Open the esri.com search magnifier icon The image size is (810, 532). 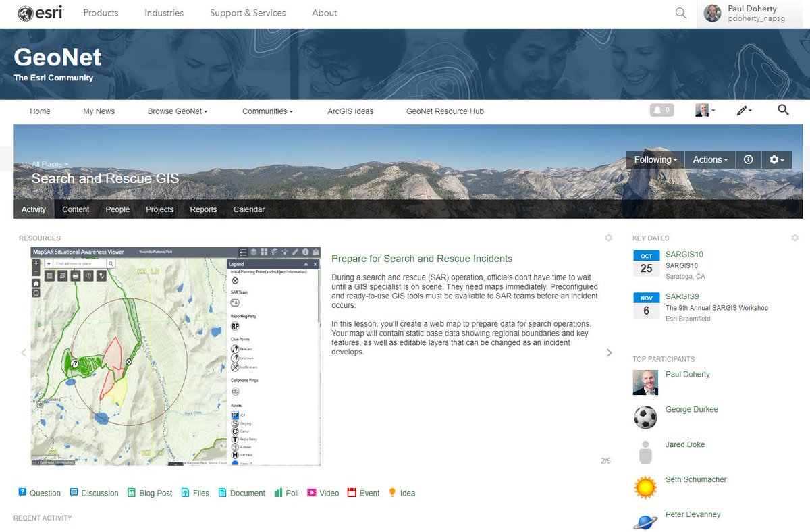pyautogui.click(x=681, y=13)
